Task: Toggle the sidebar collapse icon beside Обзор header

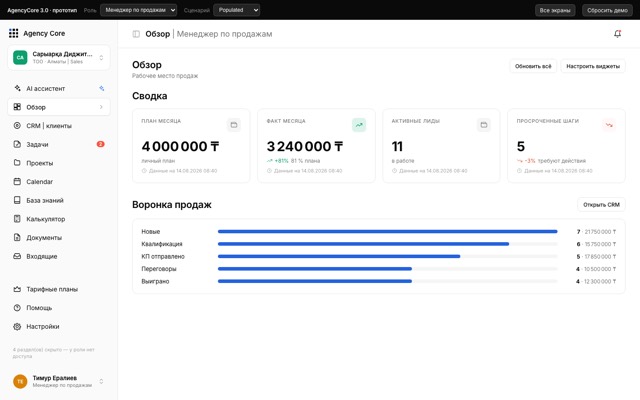Action: pos(136,34)
